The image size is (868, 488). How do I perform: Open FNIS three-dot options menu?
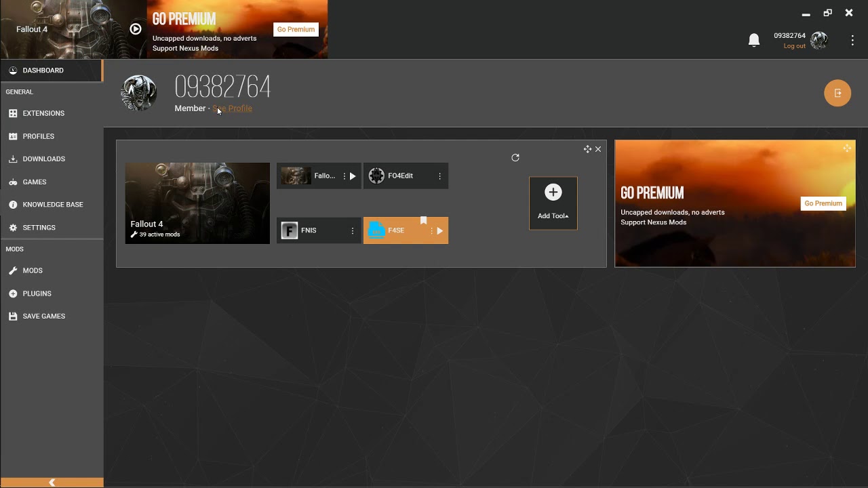353,231
